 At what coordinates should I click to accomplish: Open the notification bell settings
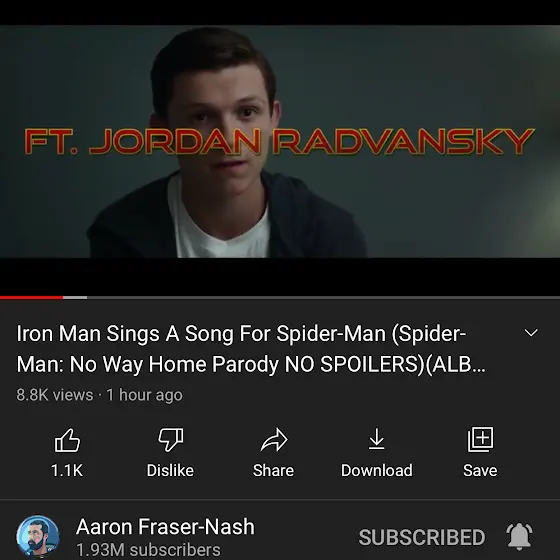point(519,536)
